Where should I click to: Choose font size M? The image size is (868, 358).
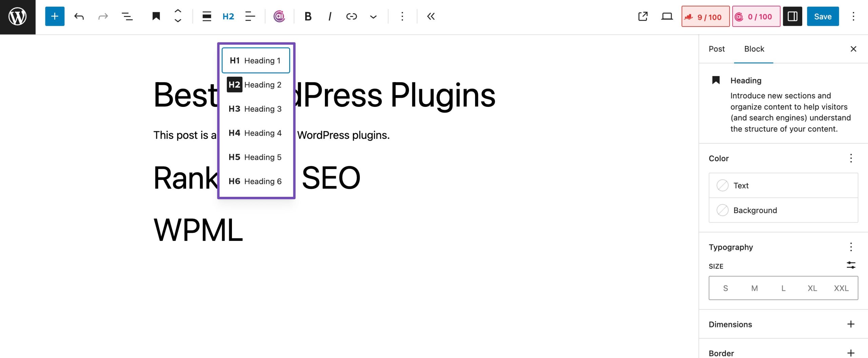[754, 288]
